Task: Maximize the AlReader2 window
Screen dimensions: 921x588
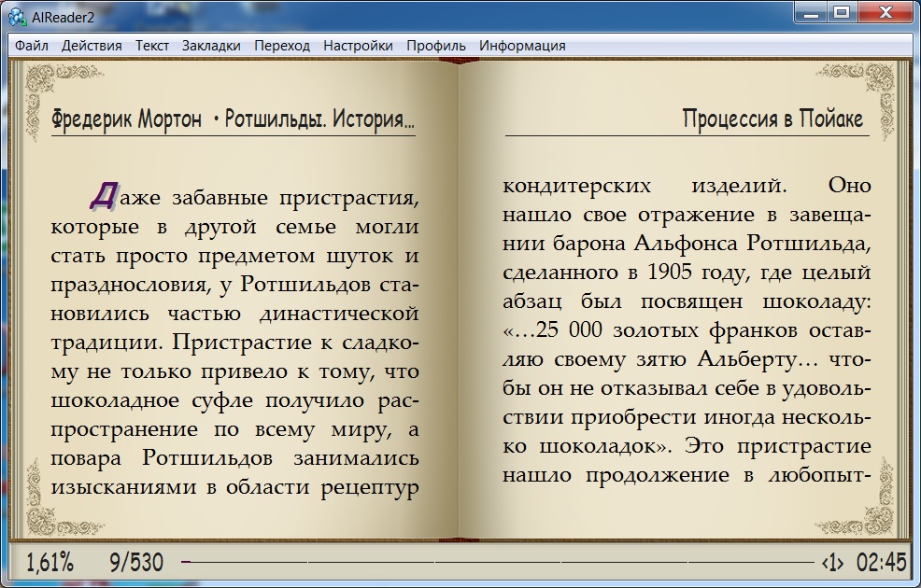Action: (x=841, y=12)
